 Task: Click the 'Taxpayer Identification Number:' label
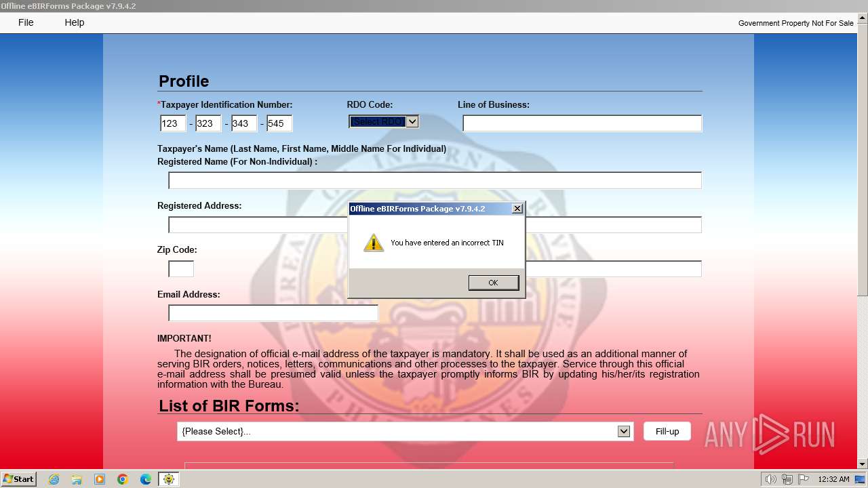226,105
